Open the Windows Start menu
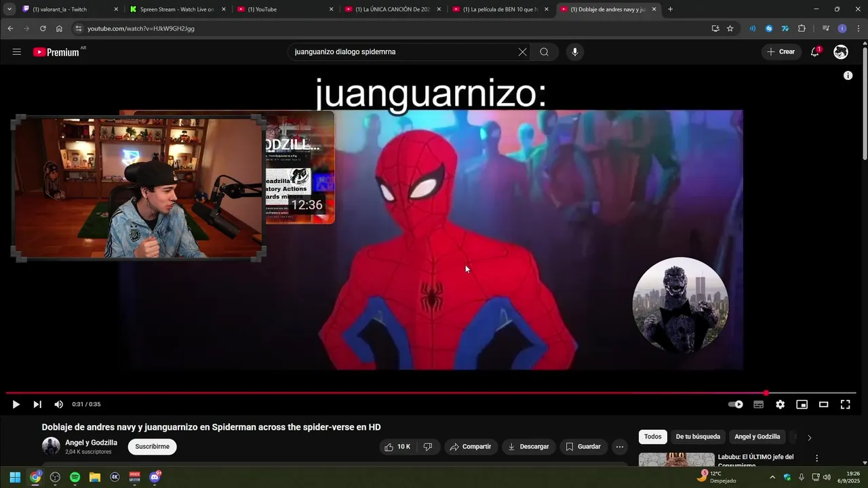 pos(15,477)
